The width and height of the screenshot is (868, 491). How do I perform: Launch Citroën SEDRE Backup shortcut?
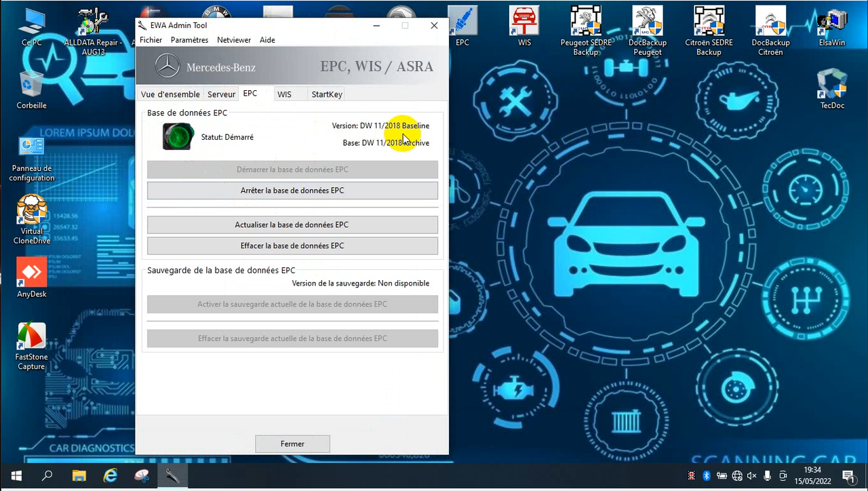click(709, 31)
